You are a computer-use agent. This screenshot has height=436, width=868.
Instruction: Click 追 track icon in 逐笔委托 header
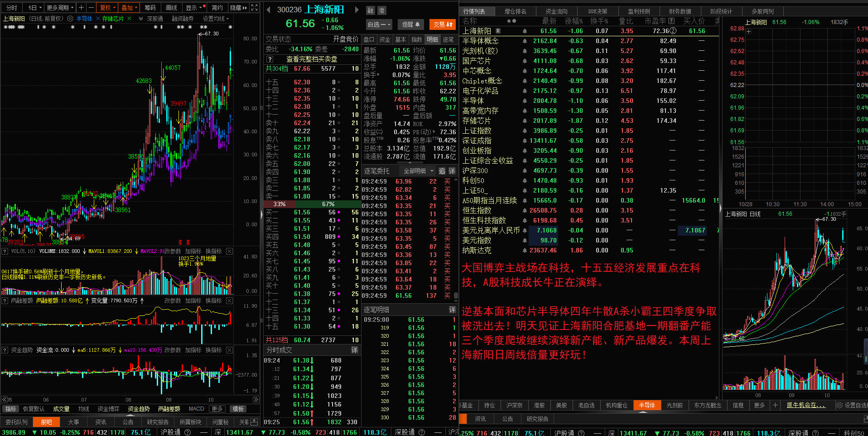442,171
